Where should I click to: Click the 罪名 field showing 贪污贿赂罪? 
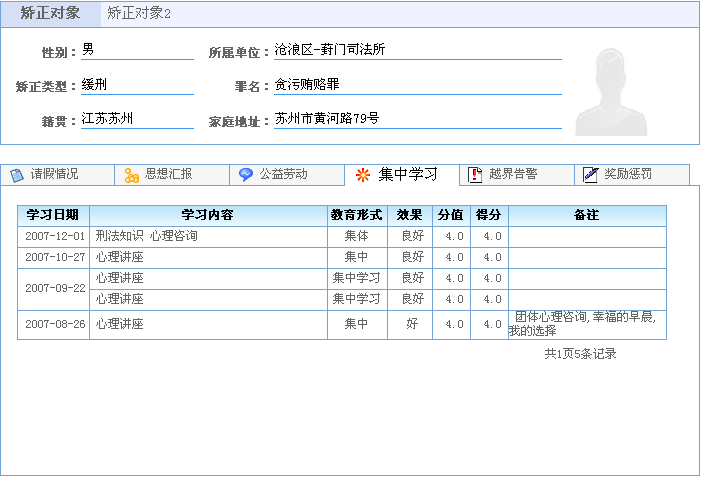point(416,85)
